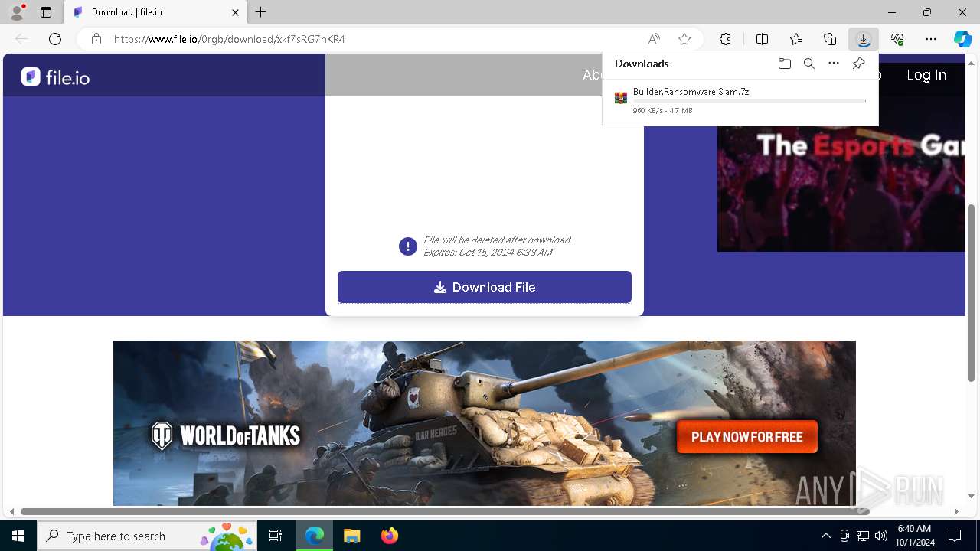Open downloads folder from Downloads panel

tap(784, 64)
